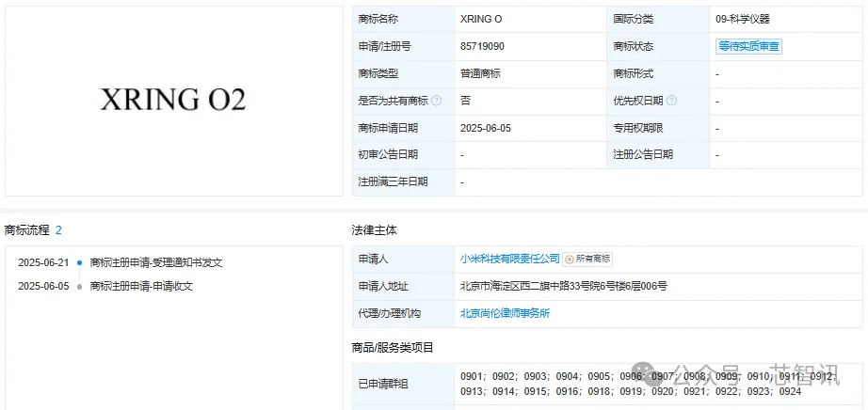Click the 普通商标 type value
This screenshot has height=410, width=868.
(x=480, y=73)
